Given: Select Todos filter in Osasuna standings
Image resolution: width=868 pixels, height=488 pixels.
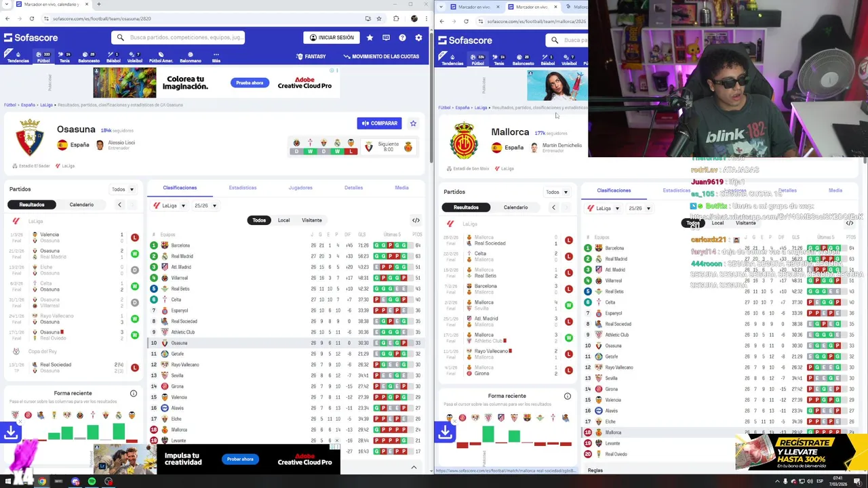Looking at the screenshot, I should (259, 220).
